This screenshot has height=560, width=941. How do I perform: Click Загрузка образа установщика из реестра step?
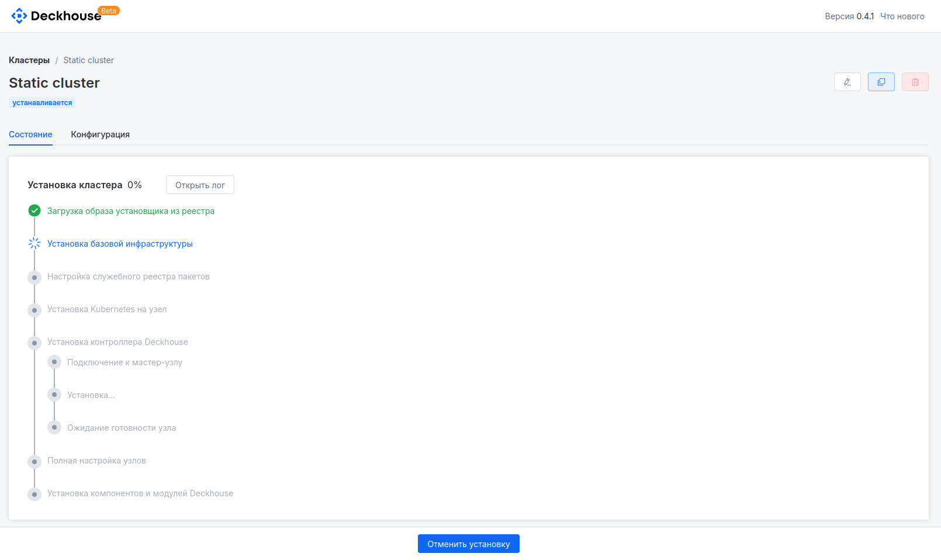[x=131, y=211]
